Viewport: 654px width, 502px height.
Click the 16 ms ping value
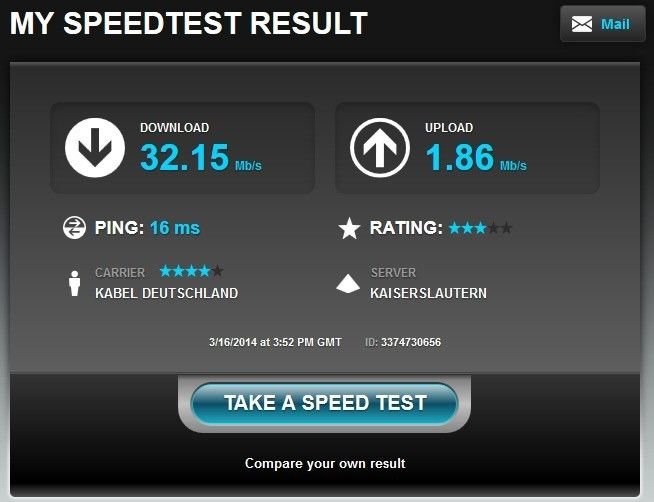(x=175, y=228)
